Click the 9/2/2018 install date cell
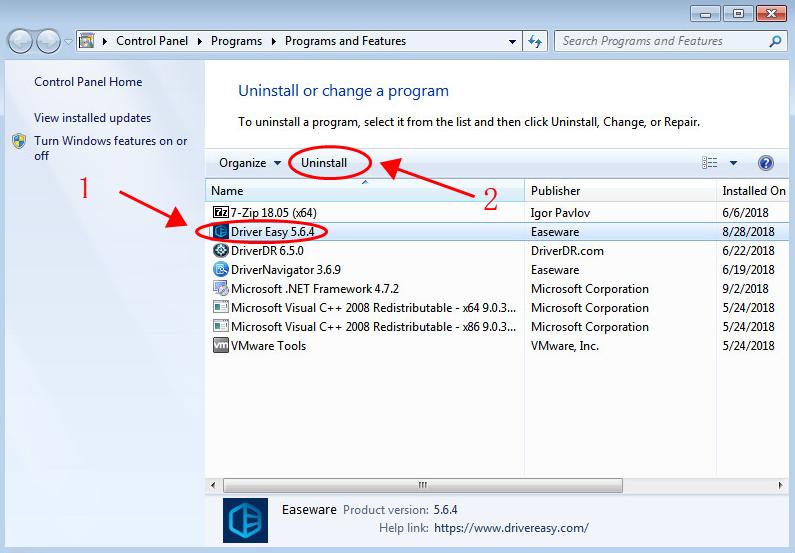 [x=745, y=288]
